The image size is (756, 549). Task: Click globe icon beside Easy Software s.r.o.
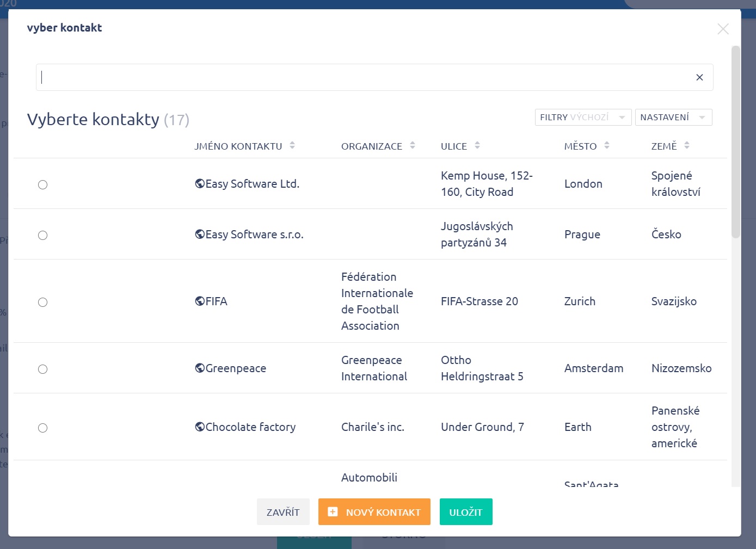click(200, 235)
